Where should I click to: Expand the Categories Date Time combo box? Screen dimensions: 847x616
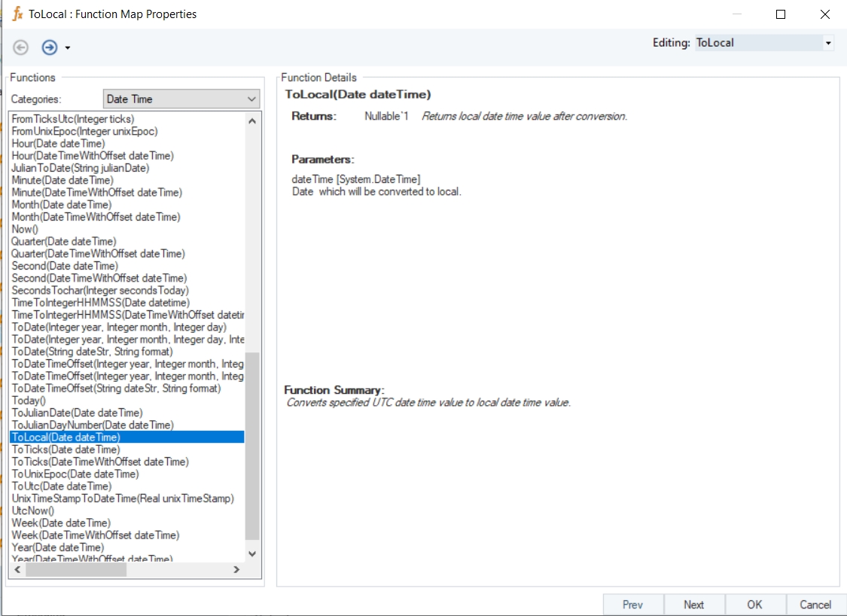tap(251, 99)
